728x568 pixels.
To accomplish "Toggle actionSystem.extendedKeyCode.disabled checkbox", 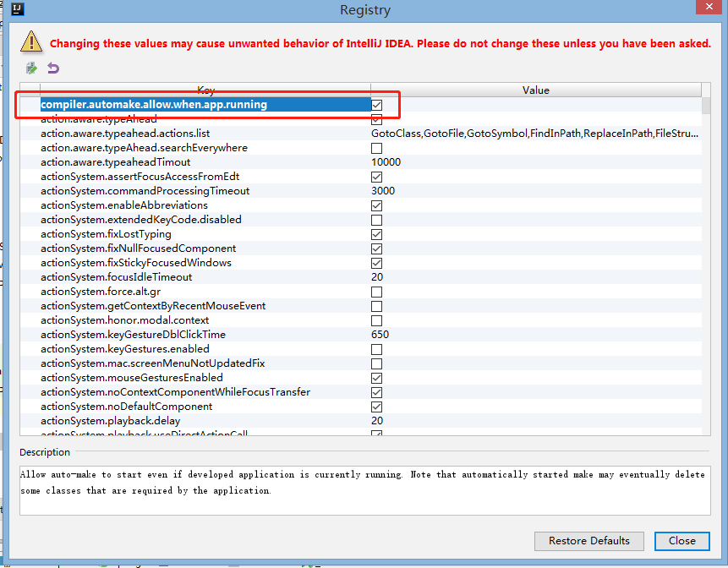I will point(376,220).
